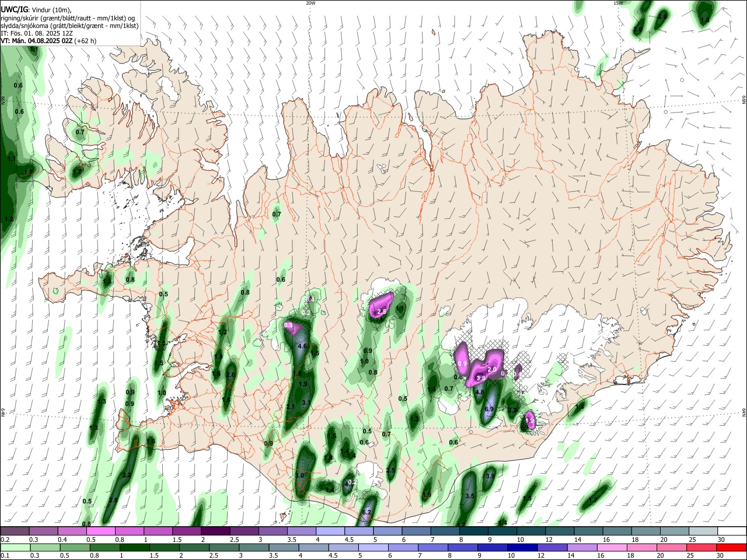Screen dimensions: 747x560
Task: Select the lightest green swatch in rain legend
Action: (15, 547)
